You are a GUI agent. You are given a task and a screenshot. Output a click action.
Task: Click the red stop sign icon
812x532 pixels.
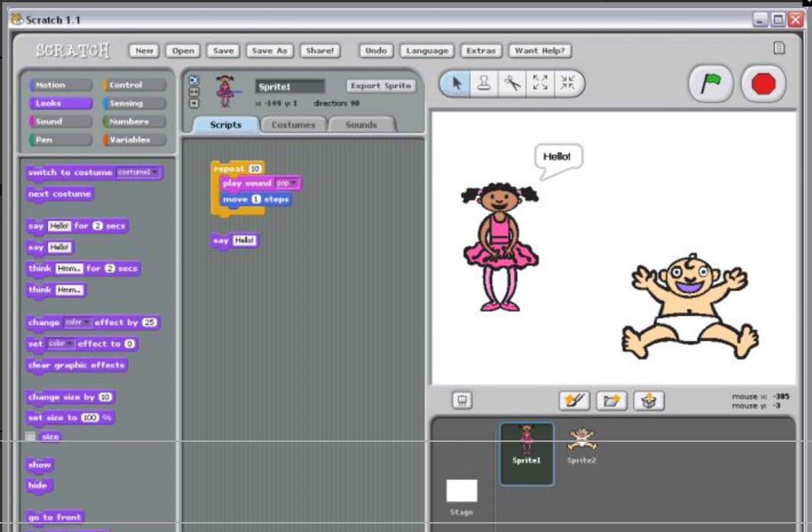[x=763, y=83]
